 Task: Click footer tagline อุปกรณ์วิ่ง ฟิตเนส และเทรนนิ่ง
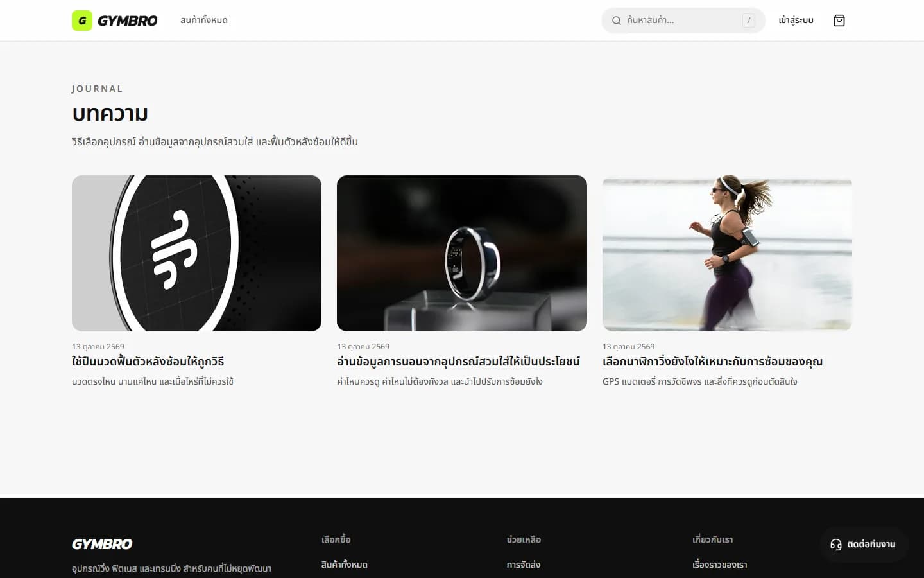coord(171,568)
